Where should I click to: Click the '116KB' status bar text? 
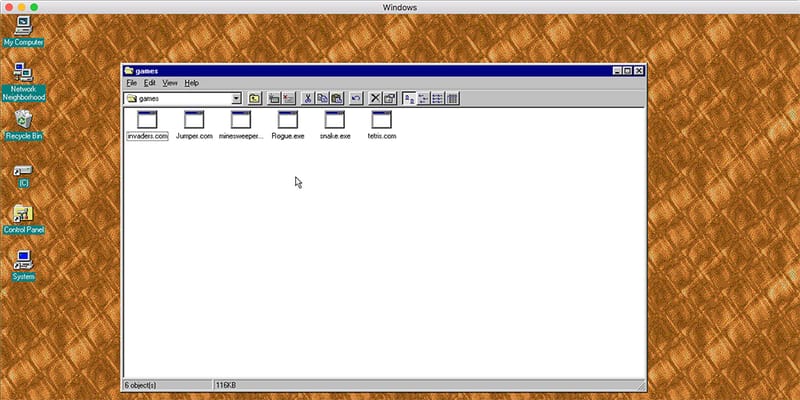pyautogui.click(x=226, y=385)
